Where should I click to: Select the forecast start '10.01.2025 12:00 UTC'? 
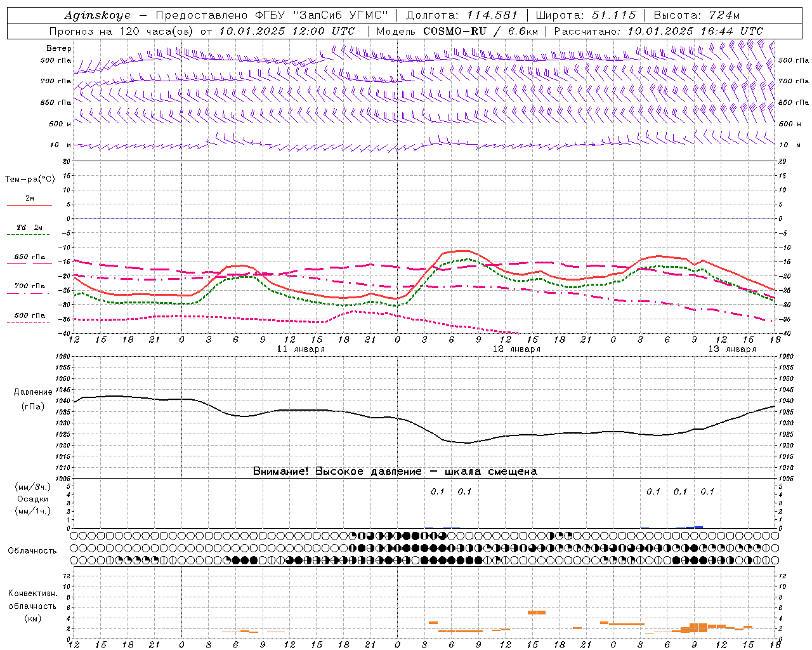pos(287,31)
